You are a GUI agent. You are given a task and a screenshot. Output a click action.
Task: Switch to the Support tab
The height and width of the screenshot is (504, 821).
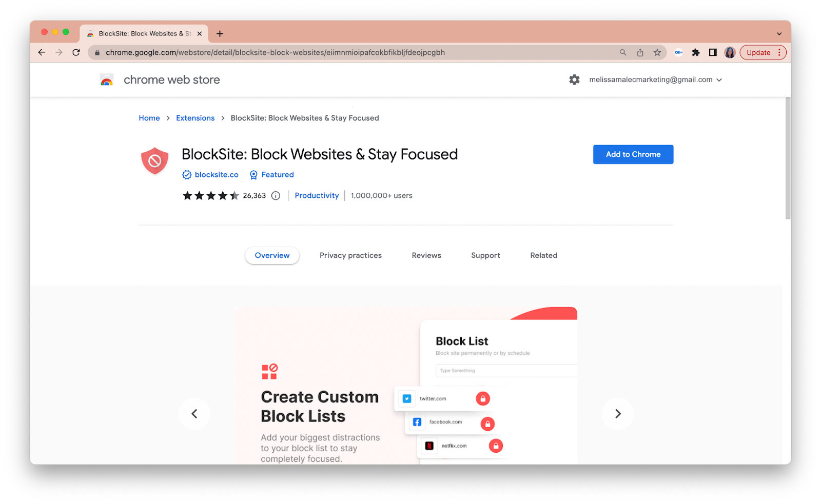(486, 255)
